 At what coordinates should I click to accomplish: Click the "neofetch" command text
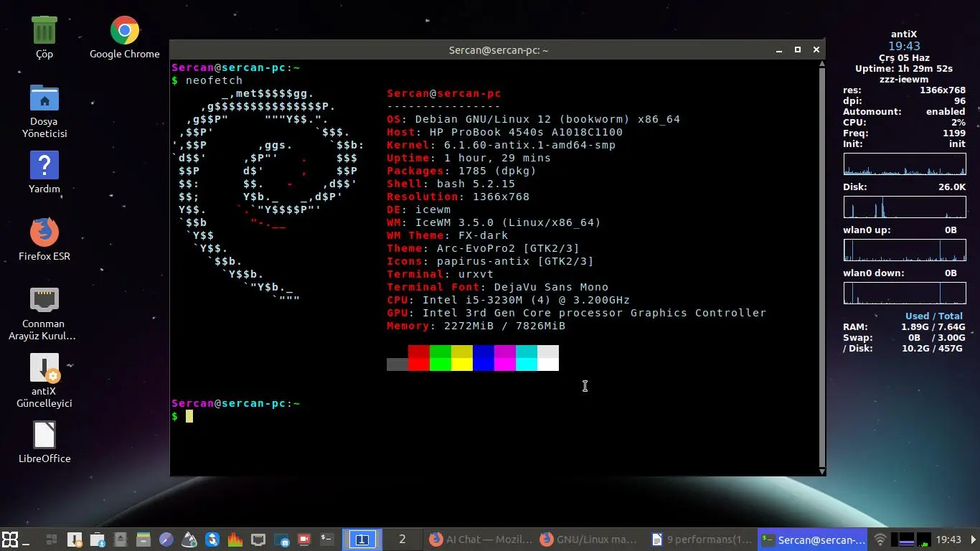tap(215, 80)
